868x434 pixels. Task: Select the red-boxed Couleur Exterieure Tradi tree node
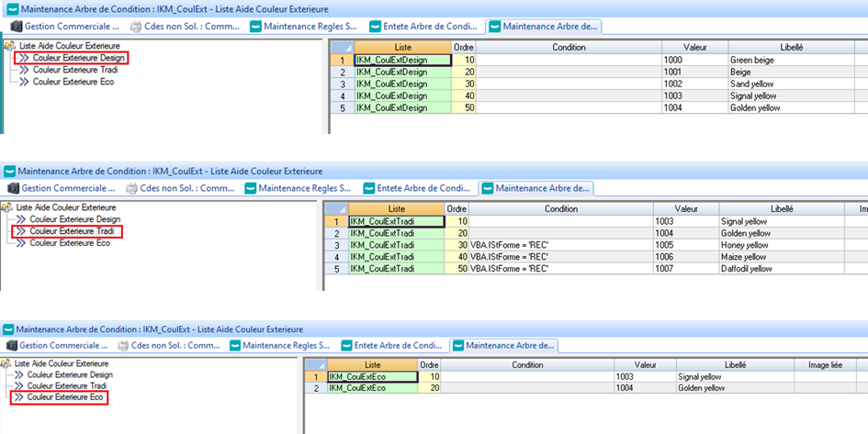click(73, 231)
